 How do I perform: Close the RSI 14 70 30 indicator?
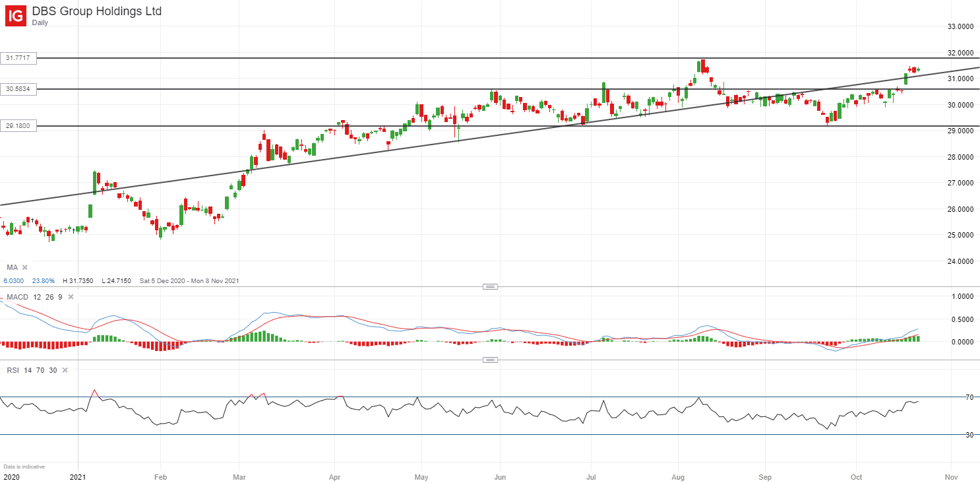click(65, 370)
